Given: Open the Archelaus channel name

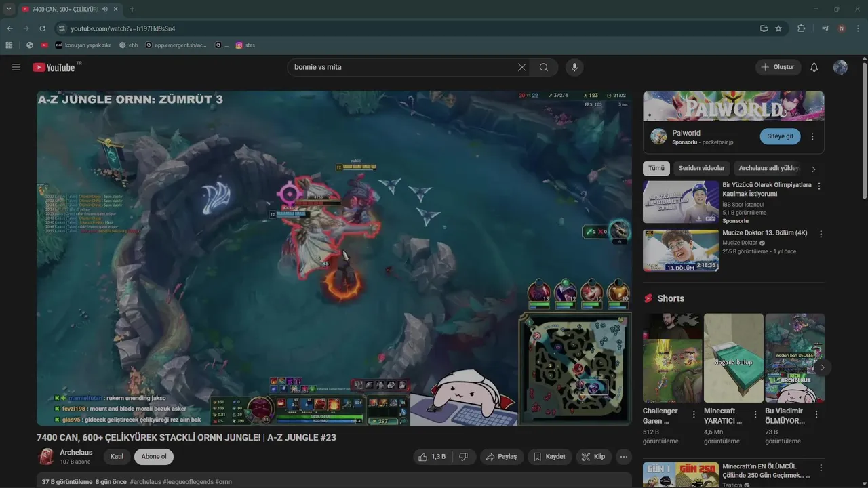Looking at the screenshot, I should click(x=76, y=453).
